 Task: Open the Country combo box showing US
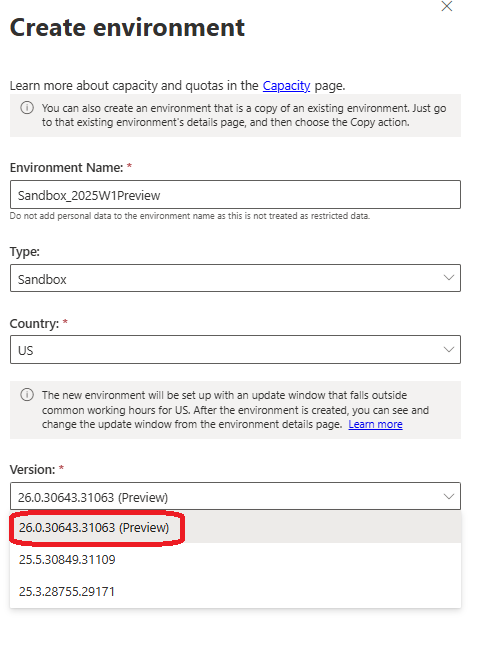click(235, 349)
